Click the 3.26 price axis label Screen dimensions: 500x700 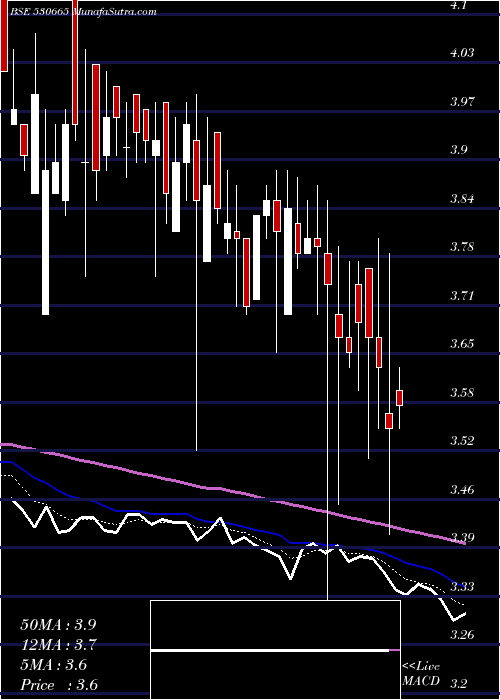pos(462,635)
